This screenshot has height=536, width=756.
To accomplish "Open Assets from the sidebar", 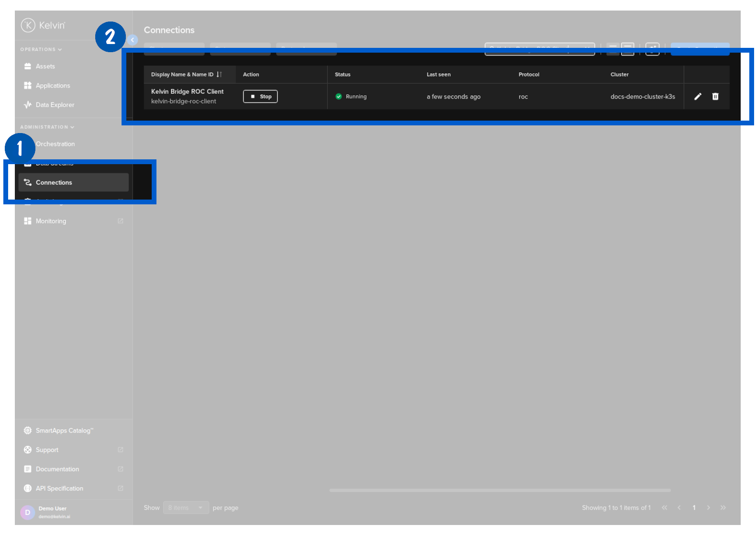I will 45,67.
